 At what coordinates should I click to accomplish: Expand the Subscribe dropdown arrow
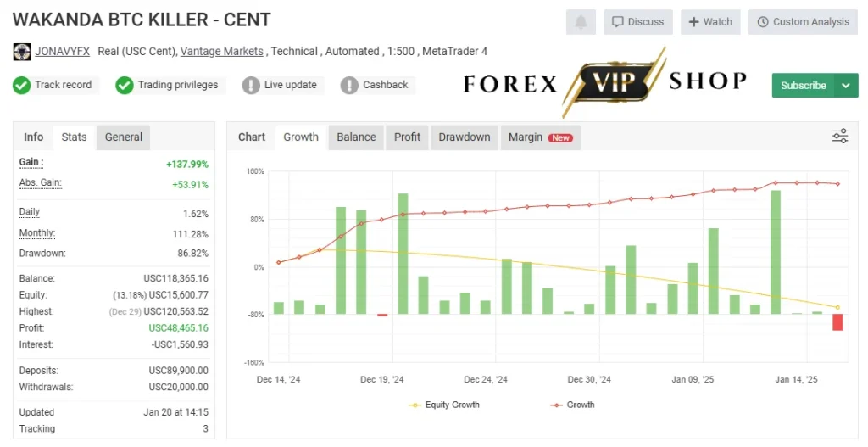[846, 86]
